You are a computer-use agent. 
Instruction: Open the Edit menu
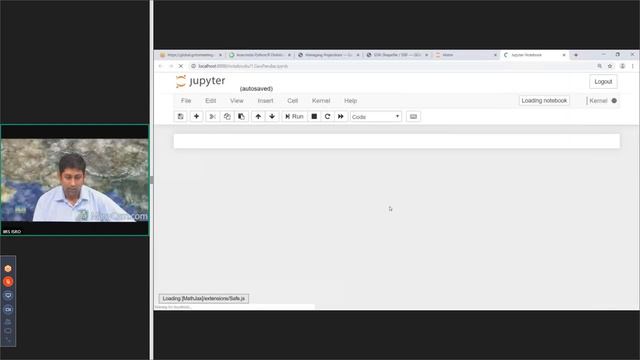pyautogui.click(x=210, y=100)
